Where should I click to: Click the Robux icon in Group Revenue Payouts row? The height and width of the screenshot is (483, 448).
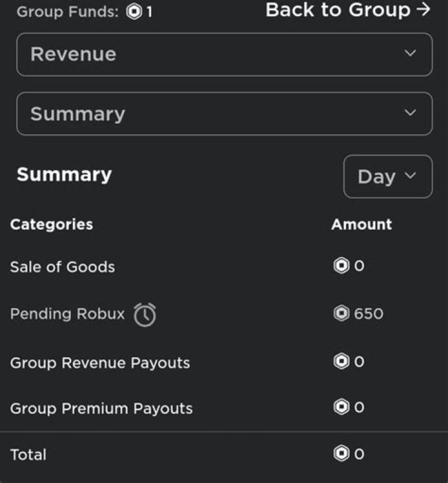click(x=342, y=361)
